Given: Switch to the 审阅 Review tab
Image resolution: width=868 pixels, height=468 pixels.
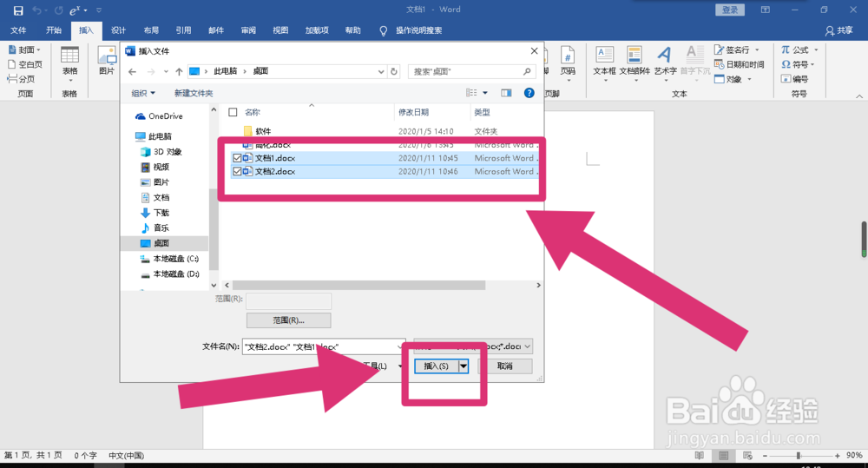Looking at the screenshot, I should coord(248,30).
